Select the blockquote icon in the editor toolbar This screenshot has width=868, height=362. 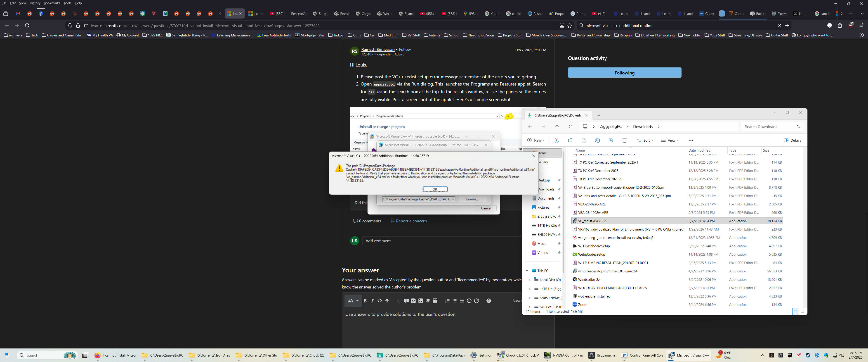pos(406,301)
